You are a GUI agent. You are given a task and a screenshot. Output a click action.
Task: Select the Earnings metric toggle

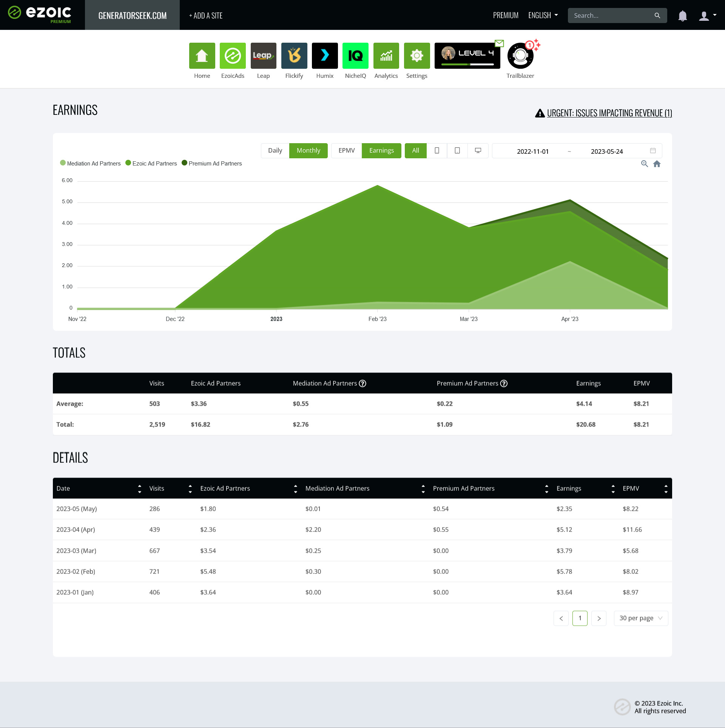[x=381, y=151]
